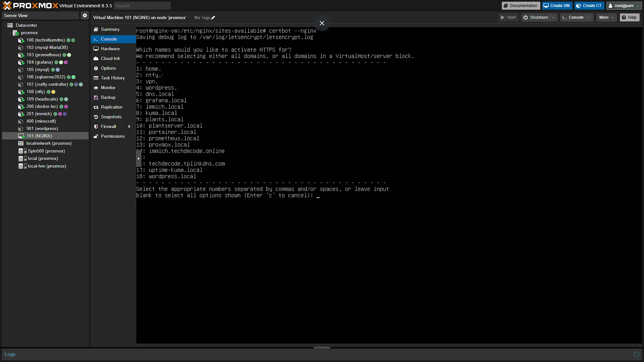
Task: Open the root@pam user menu
Action: click(624, 6)
